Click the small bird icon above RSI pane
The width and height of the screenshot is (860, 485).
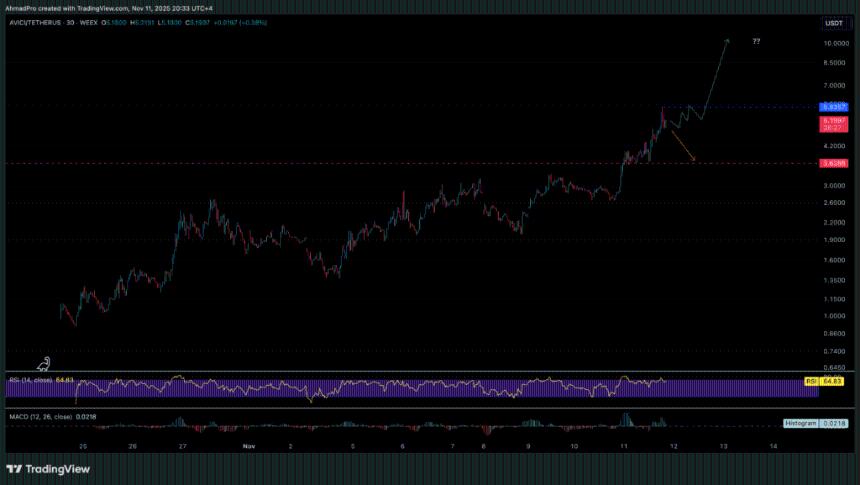tap(45, 367)
